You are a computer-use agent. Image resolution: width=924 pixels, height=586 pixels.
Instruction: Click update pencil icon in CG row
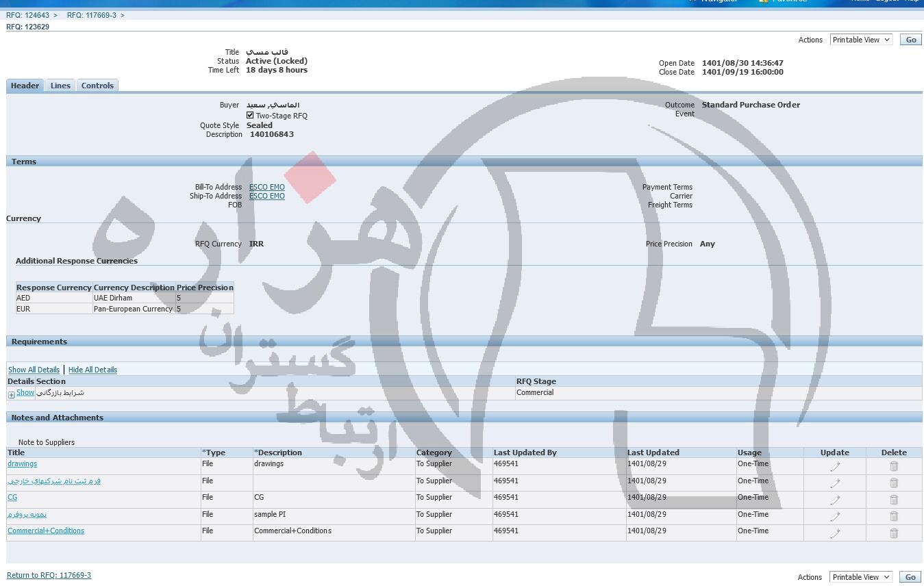tap(834, 500)
